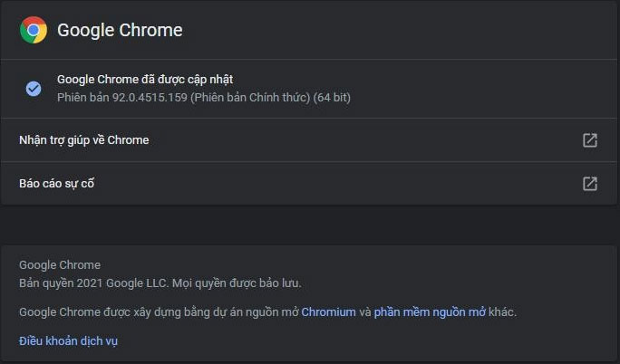Image resolution: width=620 pixels, height=364 pixels.
Task: Click the Google Chrome label in footer card
Action: coord(60,265)
